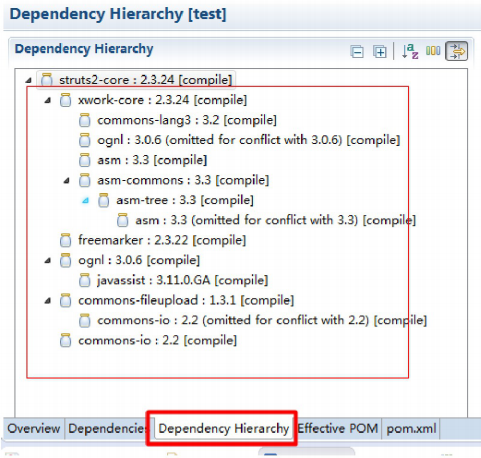The image size is (481, 458).
Task: Select the expandable ognl : 3.0.6 [compile] row
Action: [130, 260]
